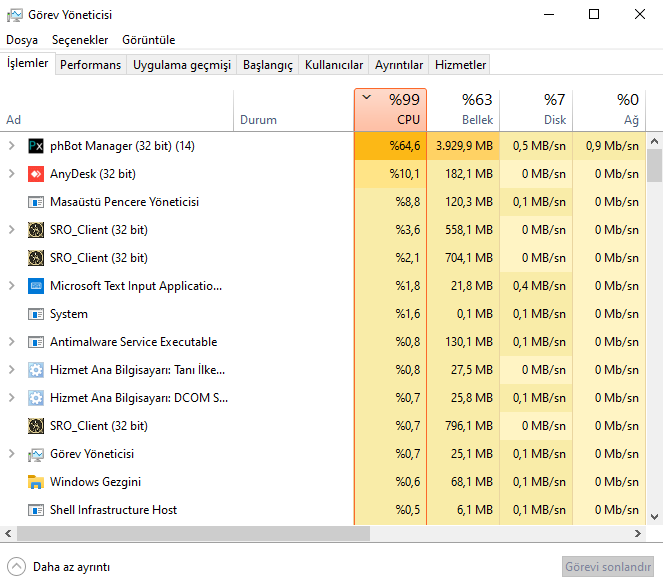Screen dimensions: 663x587
Task: Open the Görüntüle menu
Action: click(x=148, y=40)
